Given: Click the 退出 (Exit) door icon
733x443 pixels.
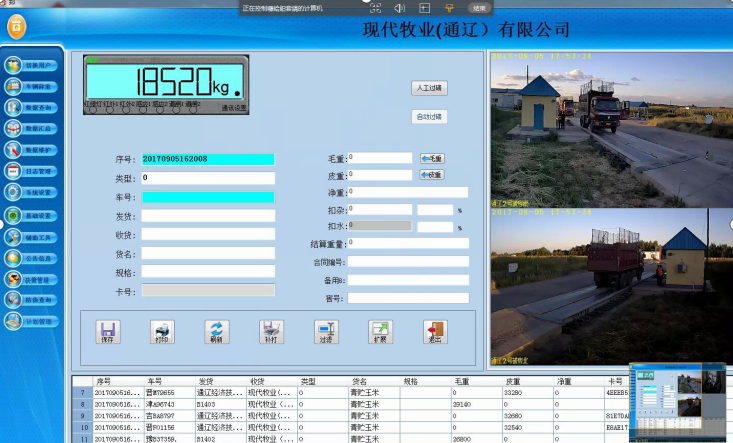Looking at the screenshot, I should [x=434, y=332].
